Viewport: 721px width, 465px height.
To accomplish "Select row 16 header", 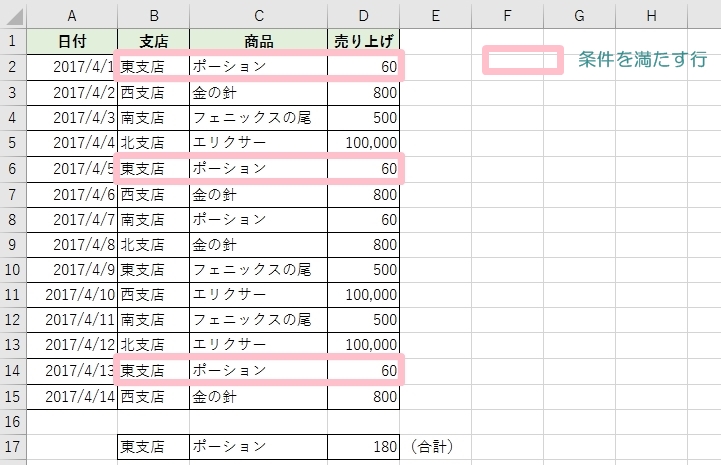I will pyautogui.click(x=13, y=422).
